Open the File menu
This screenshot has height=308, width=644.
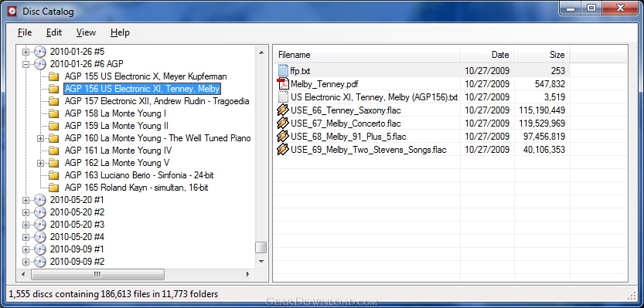pos(25,32)
